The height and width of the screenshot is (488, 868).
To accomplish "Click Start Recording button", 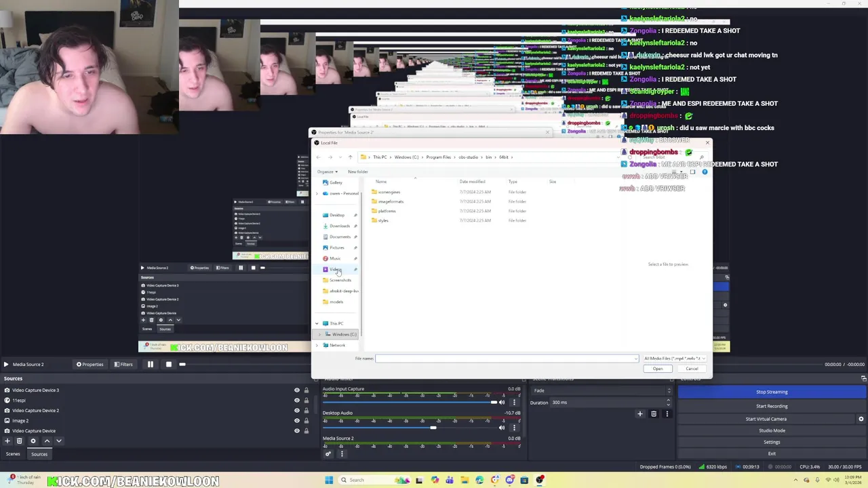I will pyautogui.click(x=772, y=406).
